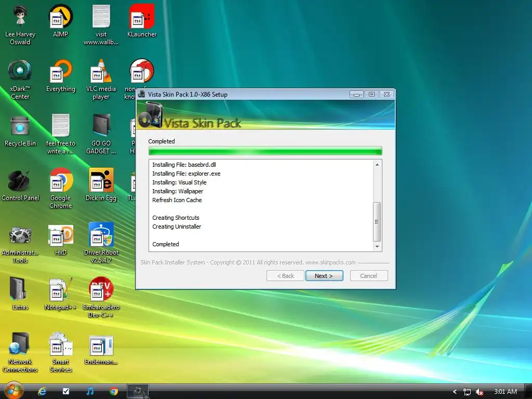Click the "Installing: Visual Style" log line

179,182
